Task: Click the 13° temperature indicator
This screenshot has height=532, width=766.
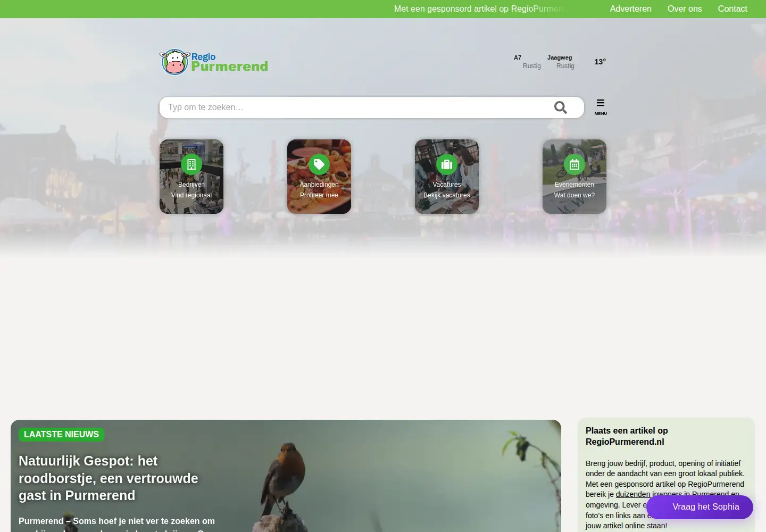Action: [x=600, y=62]
